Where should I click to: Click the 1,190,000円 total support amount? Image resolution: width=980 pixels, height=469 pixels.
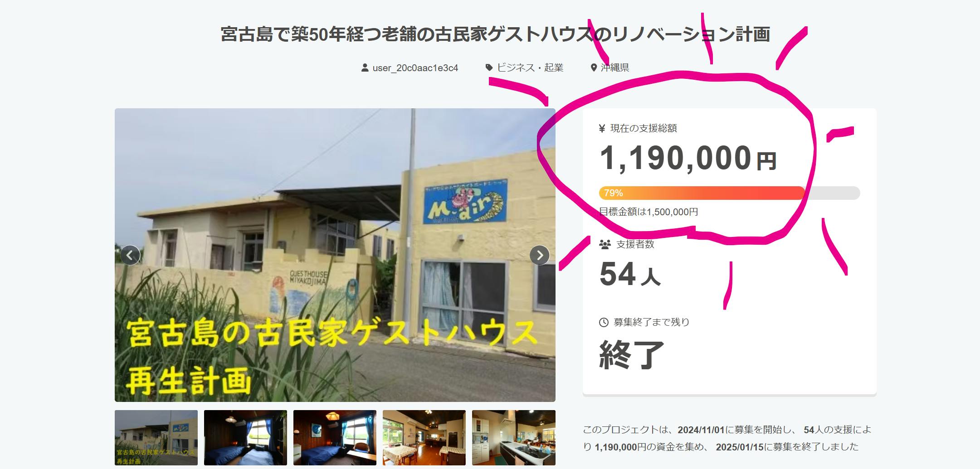[x=688, y=159]
